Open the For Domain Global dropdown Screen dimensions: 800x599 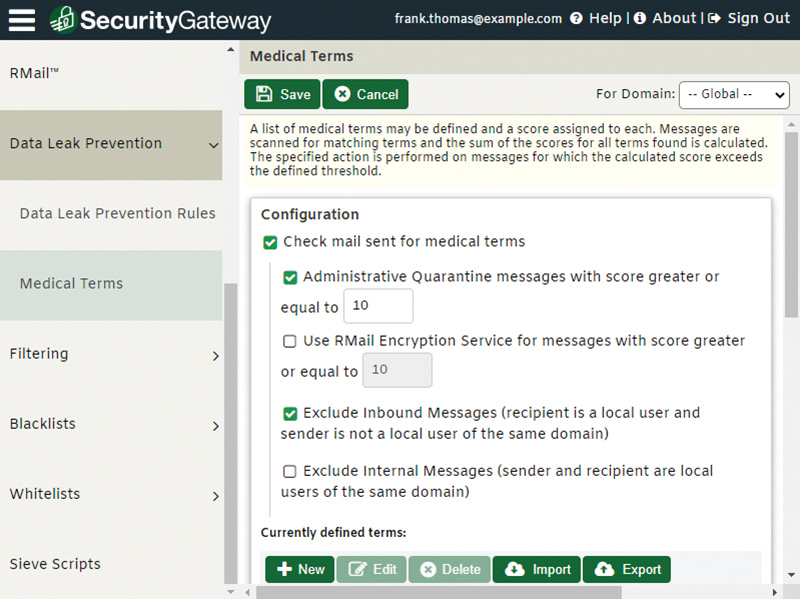[734, 94]
